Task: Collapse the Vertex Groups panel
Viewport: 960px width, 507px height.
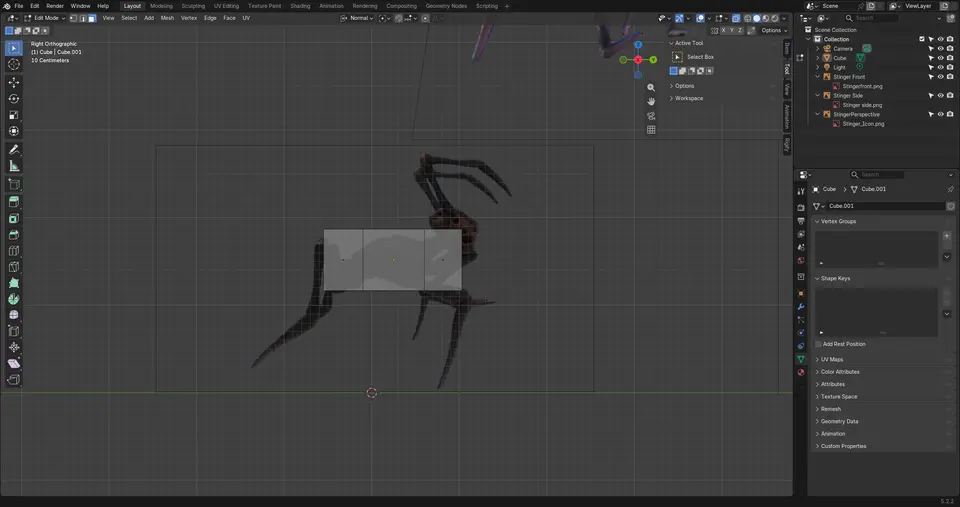Action: pyautogui.click(x=838, y=222)
